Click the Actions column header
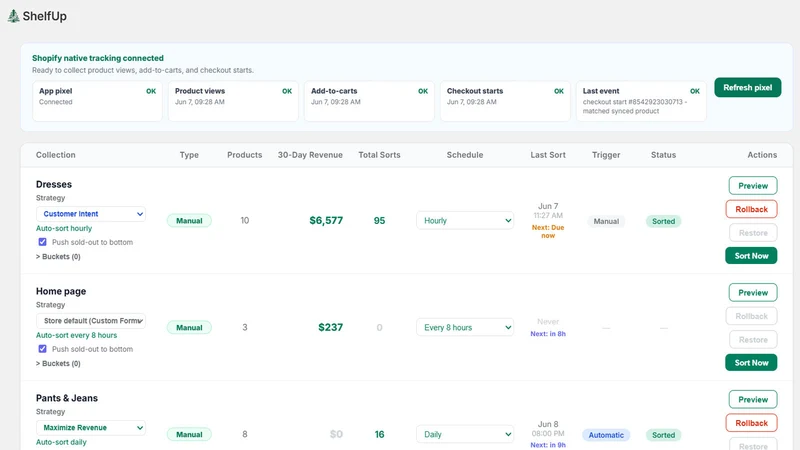Viewport: 800px width, 450px height. click(x=762, y=155)
